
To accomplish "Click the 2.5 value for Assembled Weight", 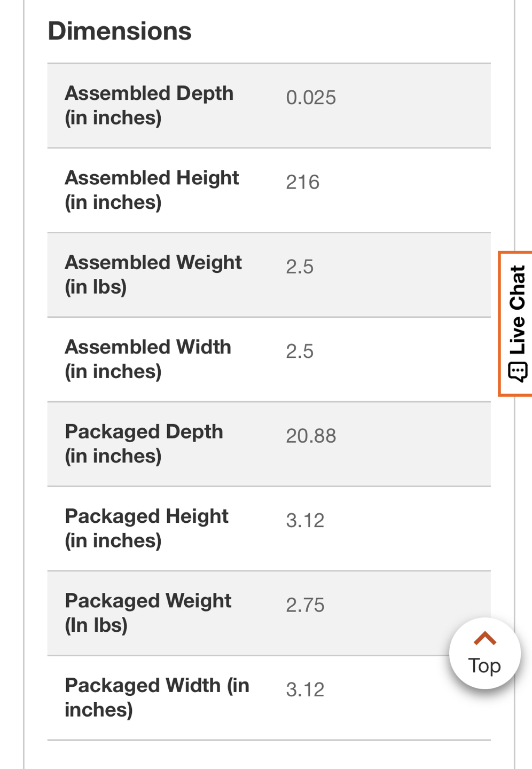I will tap(300, 267).
